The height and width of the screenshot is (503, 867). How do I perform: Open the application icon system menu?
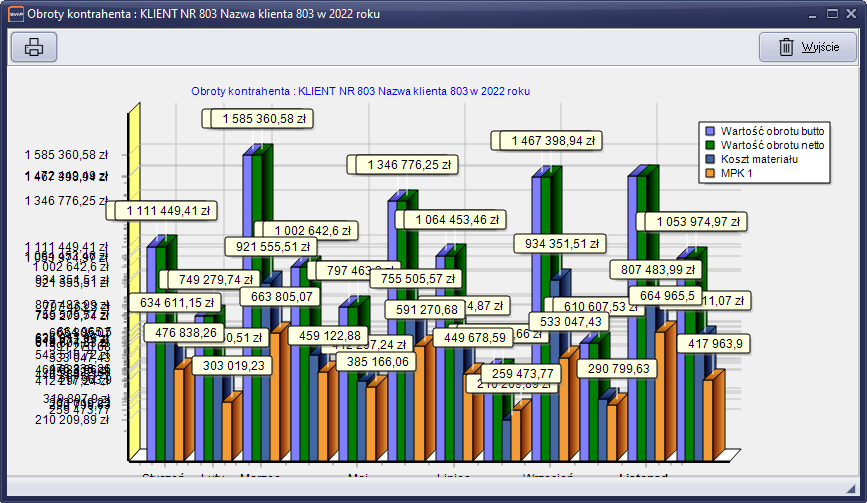tap(14, 14)
